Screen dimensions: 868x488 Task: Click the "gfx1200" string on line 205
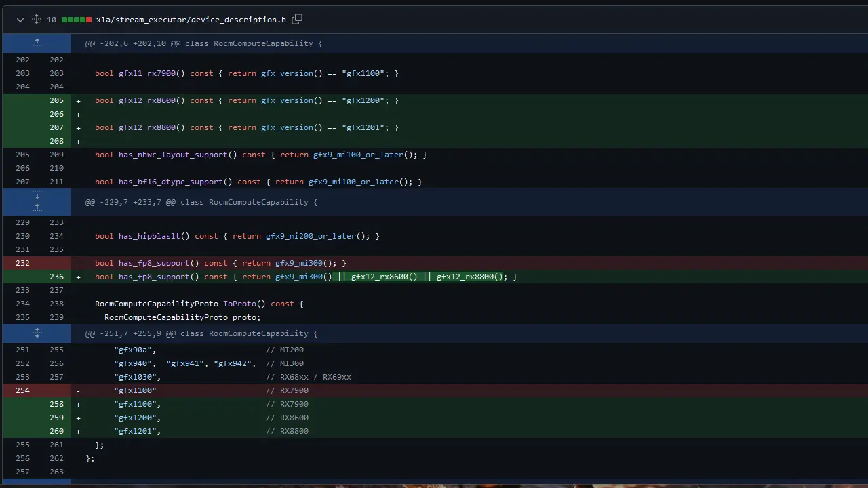click(363, 100)
